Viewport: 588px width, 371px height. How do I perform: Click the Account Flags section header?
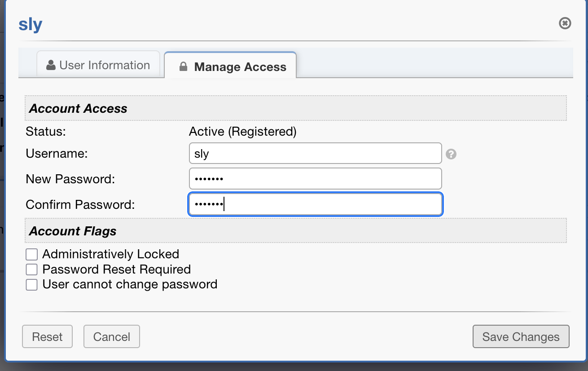click(73, 231)
